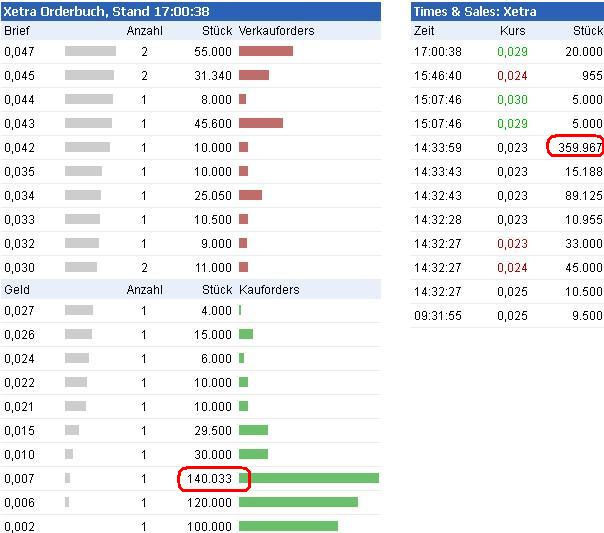Click ask price 0,034
Viewport: 604px width, 533px height.
(19, 195)
